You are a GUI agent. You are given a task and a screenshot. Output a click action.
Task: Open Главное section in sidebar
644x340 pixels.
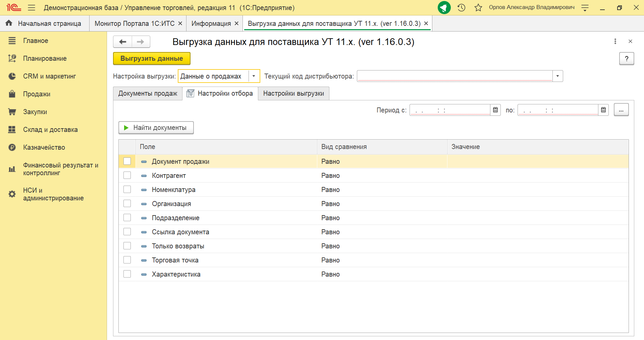pyautogui.click(x=36, y=41)
